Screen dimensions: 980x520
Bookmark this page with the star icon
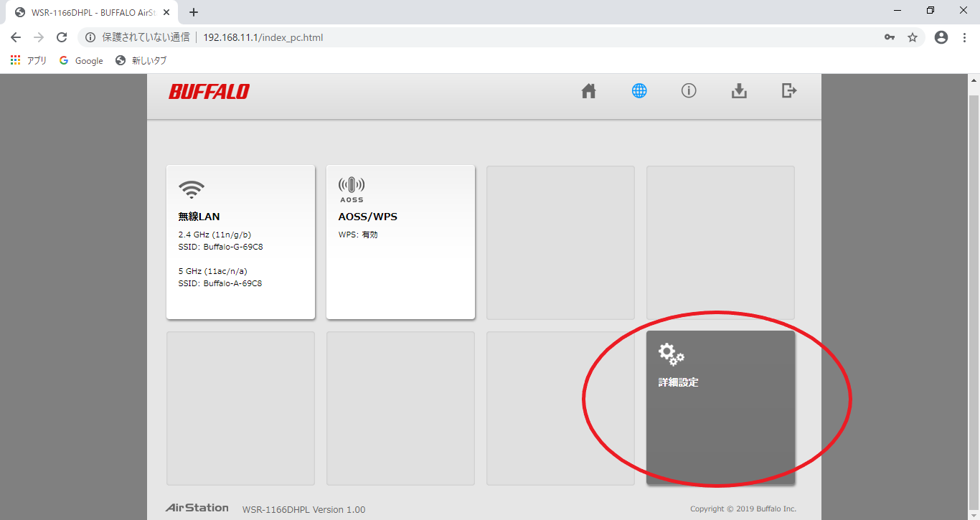[913, 37]
